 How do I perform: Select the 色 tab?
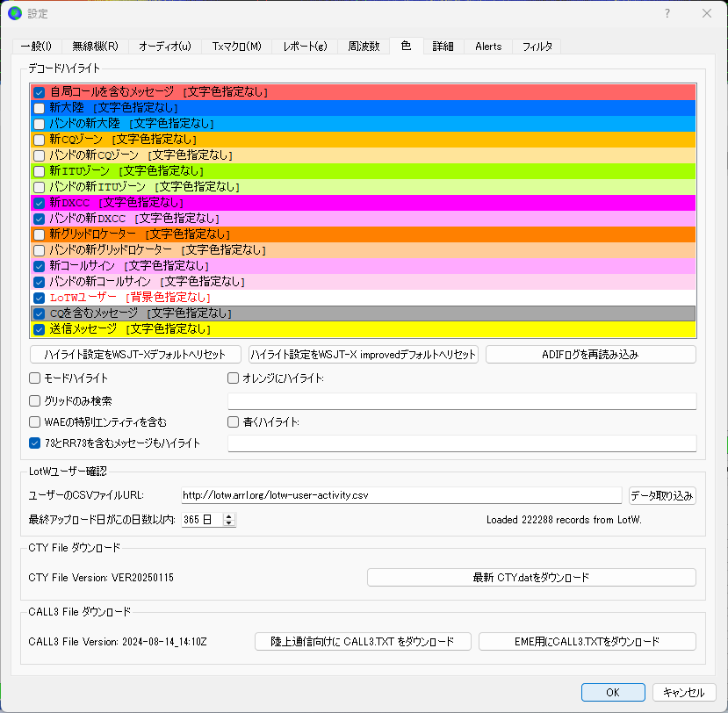(x=407, y=46)
